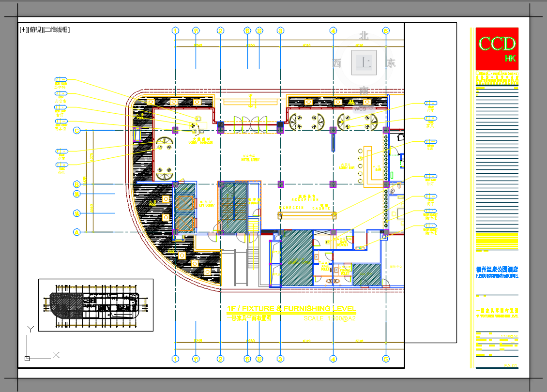Viewport: 547px width, 392px height.
Task: Click the ViewCube north direction 北
Action: click(364, 36)
